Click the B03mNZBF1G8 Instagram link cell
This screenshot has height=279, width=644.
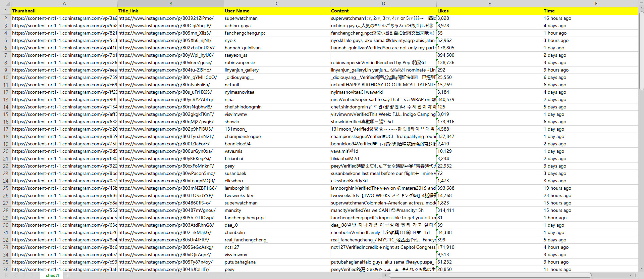tap(171, 188)
